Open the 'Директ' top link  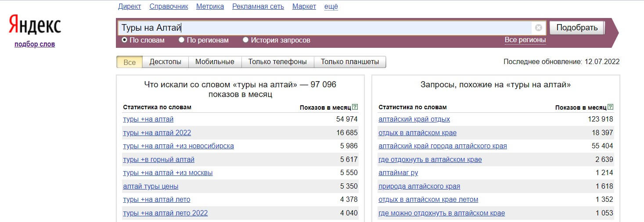[x=130, y=6]
